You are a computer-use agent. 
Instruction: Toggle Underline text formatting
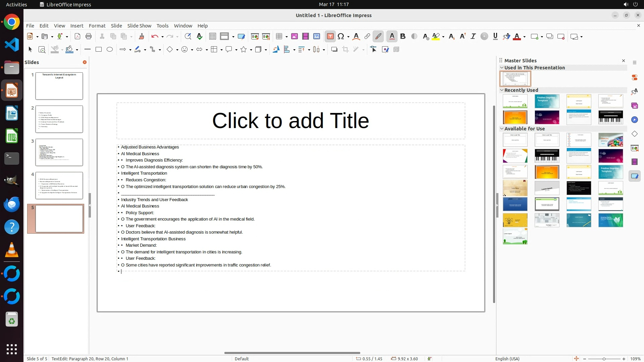tap(495, 37)
